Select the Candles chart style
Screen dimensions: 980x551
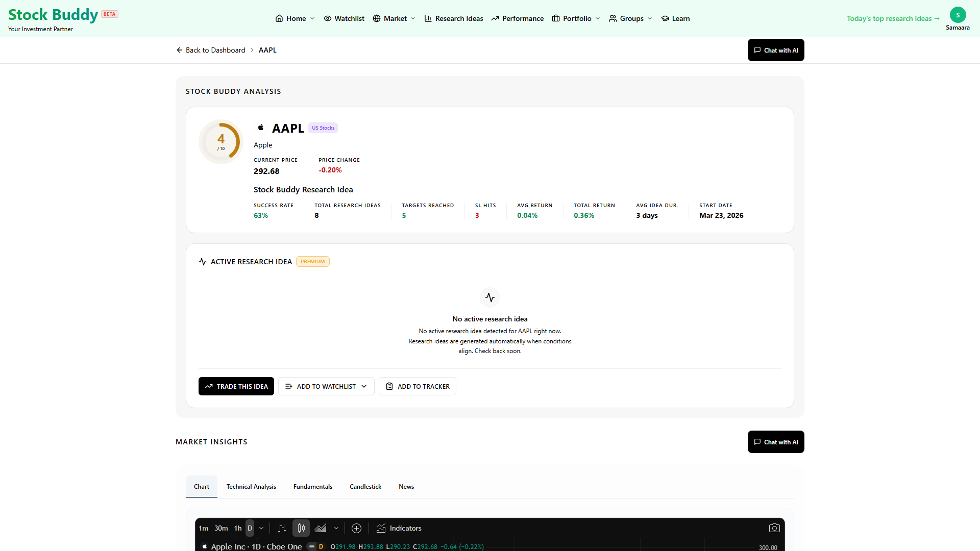pyautogui.click(x=301, y=528)
